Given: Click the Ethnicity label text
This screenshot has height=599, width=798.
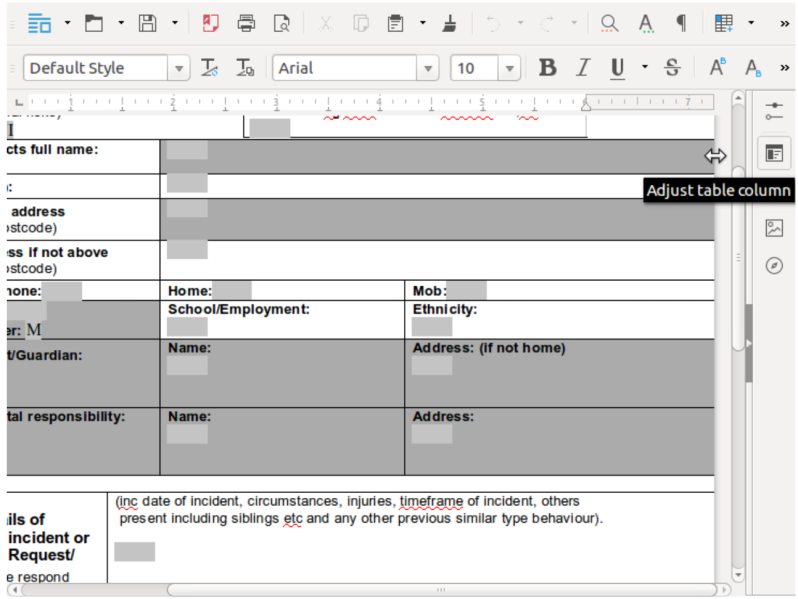Looking at the screenshot, I should (x=444, y=309).
